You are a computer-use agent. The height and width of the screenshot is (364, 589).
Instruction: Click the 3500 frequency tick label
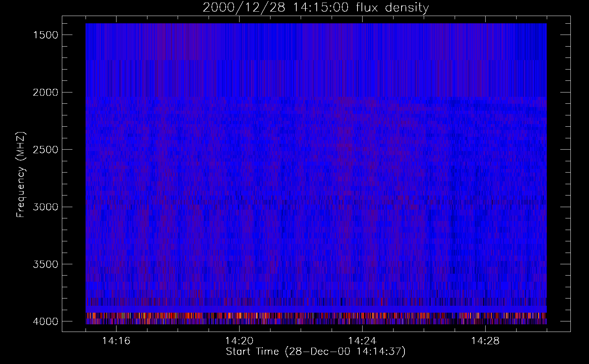click(x=46, y=264)
